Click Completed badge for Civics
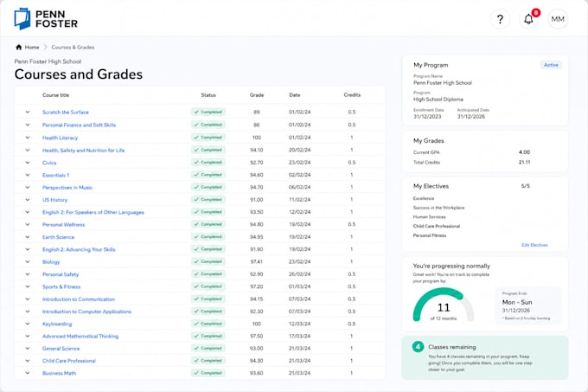Image resolution: width=588 pixels, height=392 pixels. coord(208,163)
